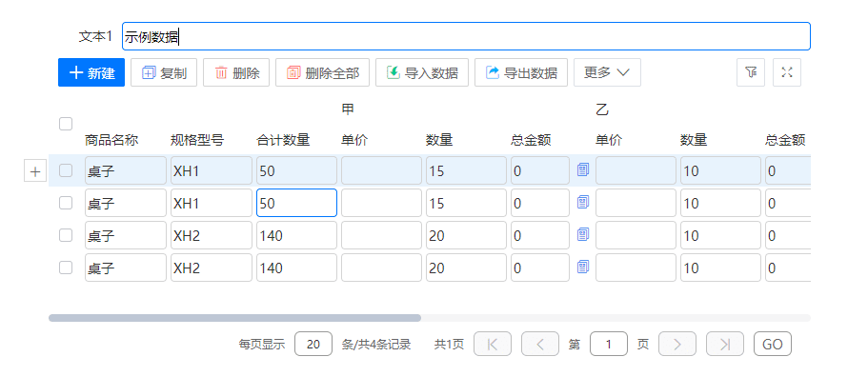Image resolution: width=868 pixels, height=377 pixels.
Task: Click the GO button
Action: [x=773, y=344]
